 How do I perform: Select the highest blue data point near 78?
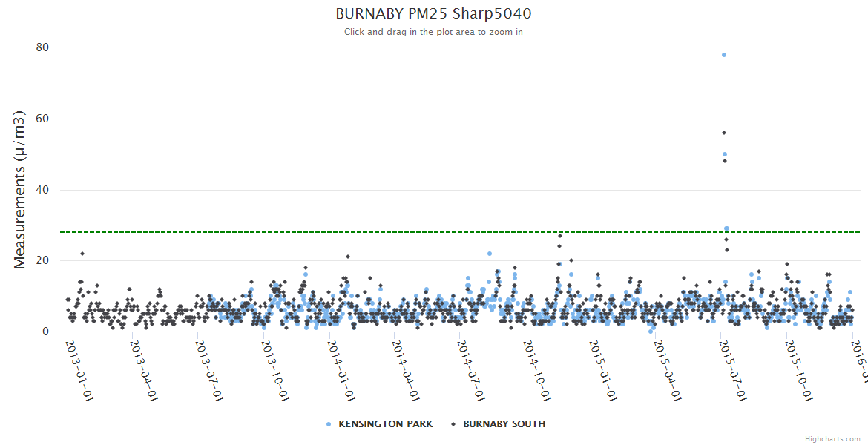tap(724, 55)
